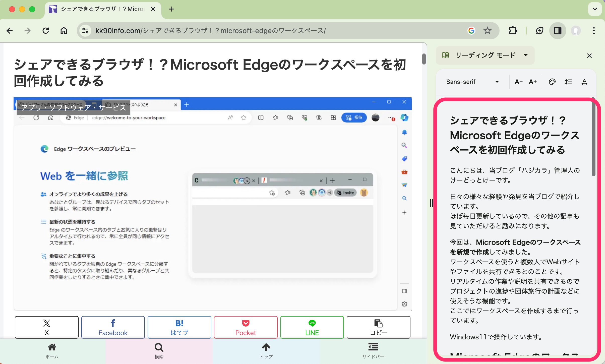Open the line spacing icon
This screenshot has width=605, height=364.
[568, 82]
